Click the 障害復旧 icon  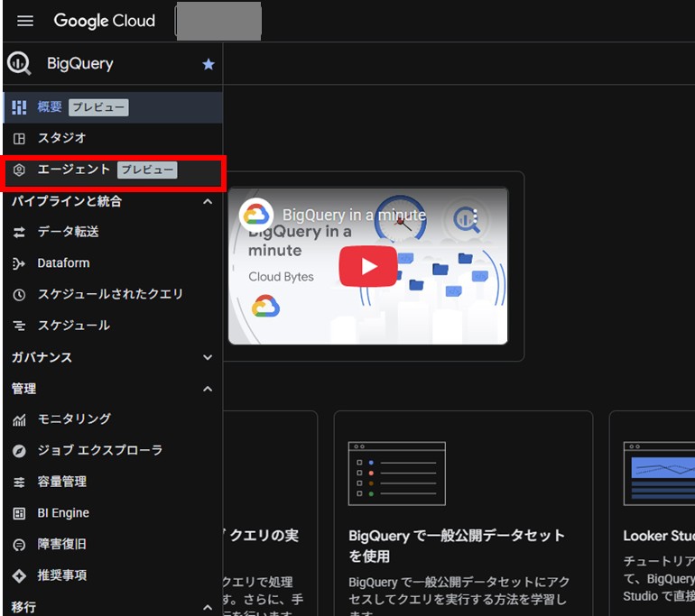pos(19,545)
